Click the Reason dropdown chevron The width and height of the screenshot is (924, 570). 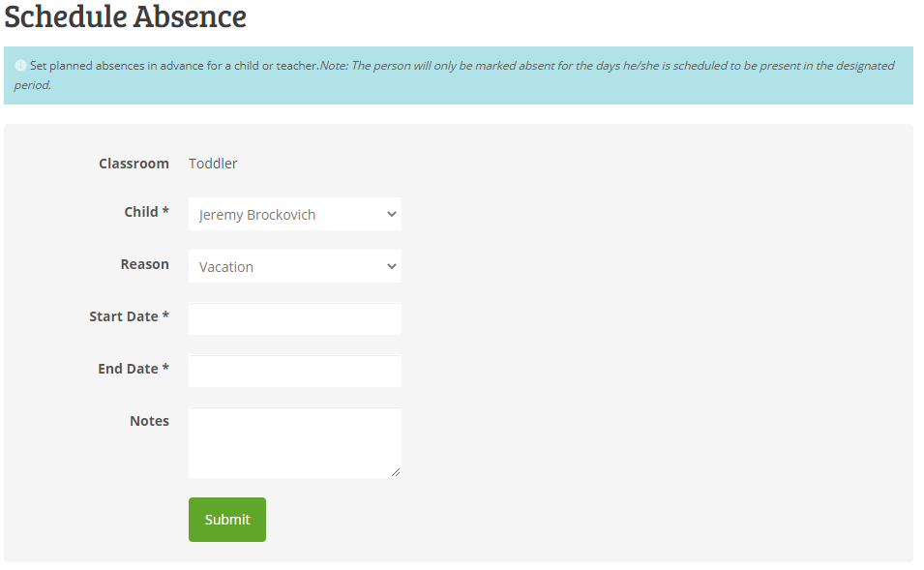pyautogui.click(x=391, y=266)
